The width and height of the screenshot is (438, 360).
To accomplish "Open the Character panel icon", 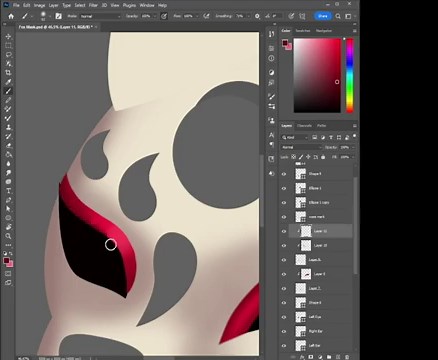I will coord(271,135).
